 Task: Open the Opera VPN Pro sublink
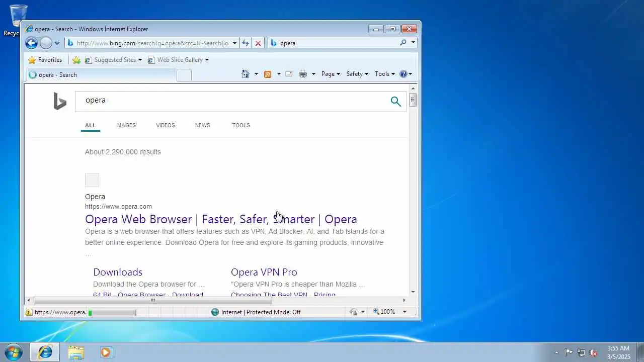264,272
